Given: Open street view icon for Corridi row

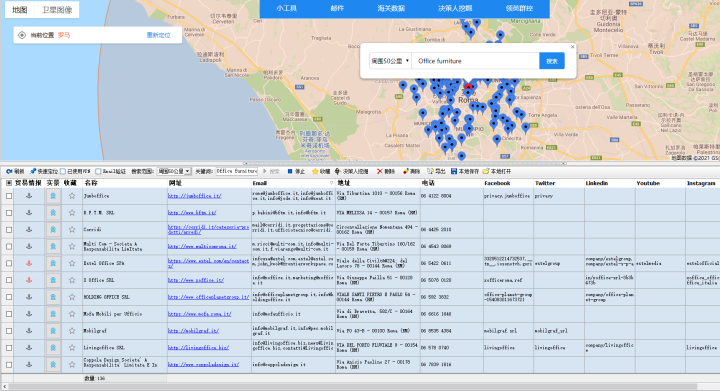Looking at the screenshot, I should (53, 229).
